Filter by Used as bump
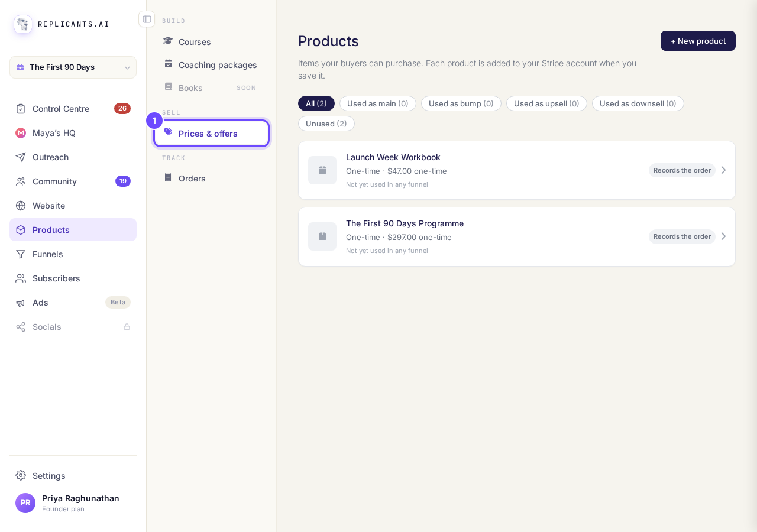 [x=461, y=103]
